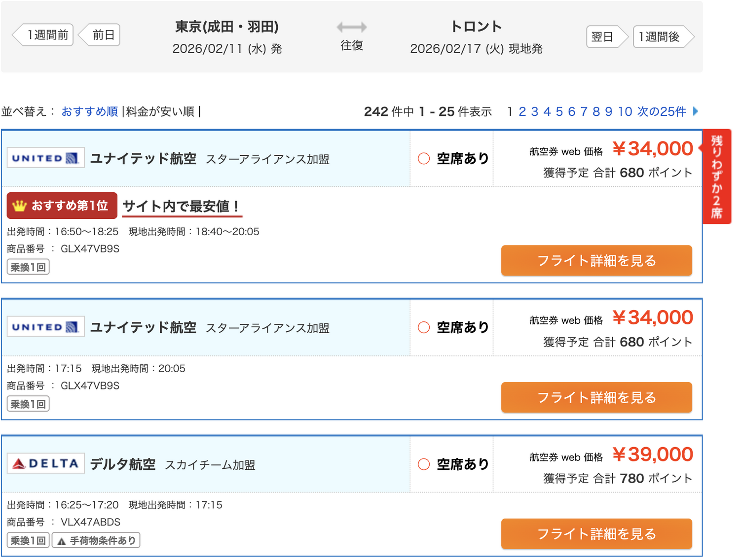Click the left chevron on the 1週間前 button
740x560 pixels.
[x=16, y=35]
